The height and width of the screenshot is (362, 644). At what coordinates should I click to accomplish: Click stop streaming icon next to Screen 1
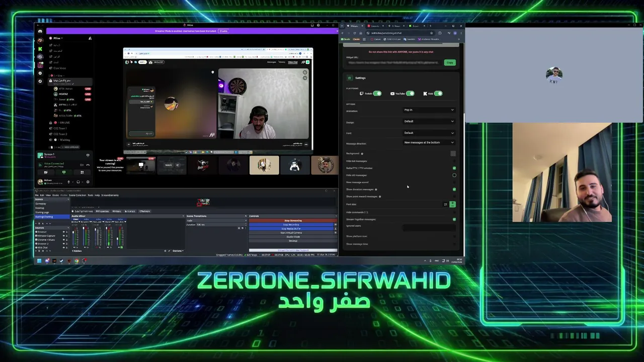[88, 155]
